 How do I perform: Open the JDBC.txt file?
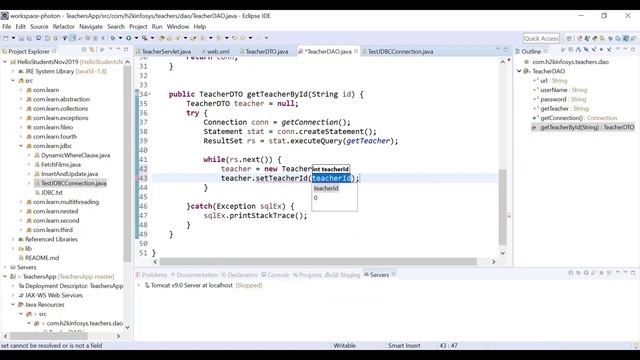point(52,193)
